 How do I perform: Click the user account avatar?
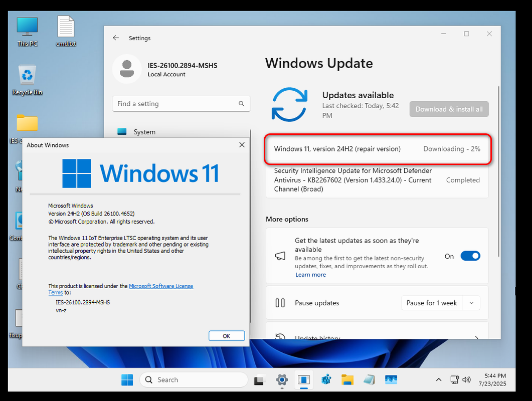[x=126, y=69]
